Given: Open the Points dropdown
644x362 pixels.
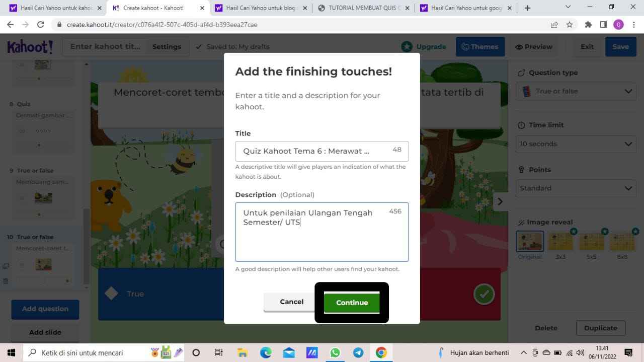Looking at the screenshot, I should [576, 188].
